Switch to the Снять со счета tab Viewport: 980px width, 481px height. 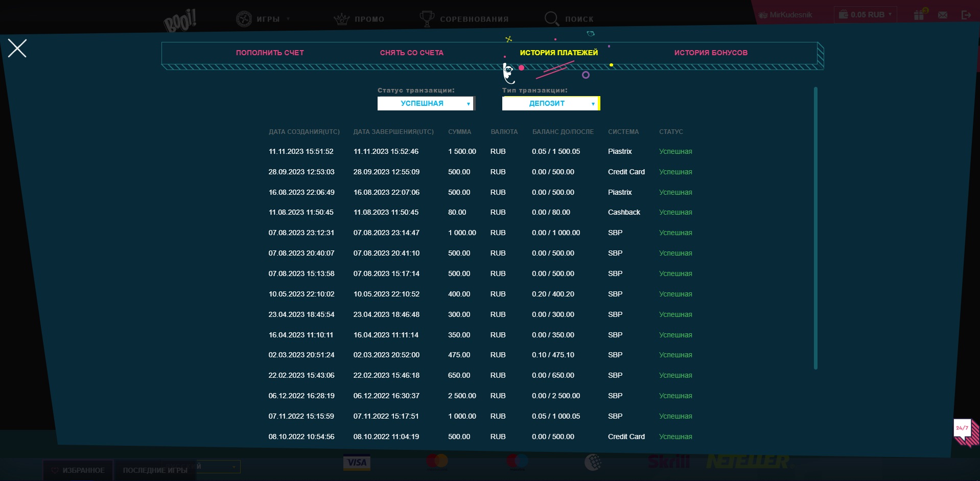411,53
